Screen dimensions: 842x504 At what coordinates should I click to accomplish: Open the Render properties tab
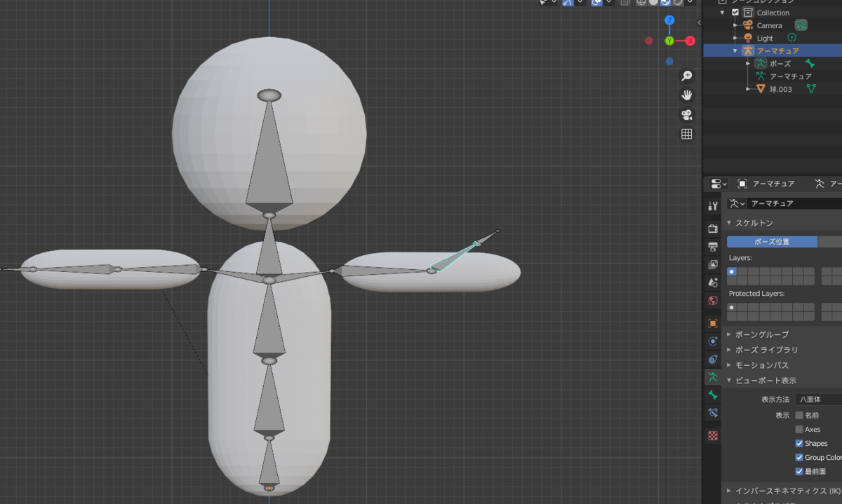tap(713, 229)
